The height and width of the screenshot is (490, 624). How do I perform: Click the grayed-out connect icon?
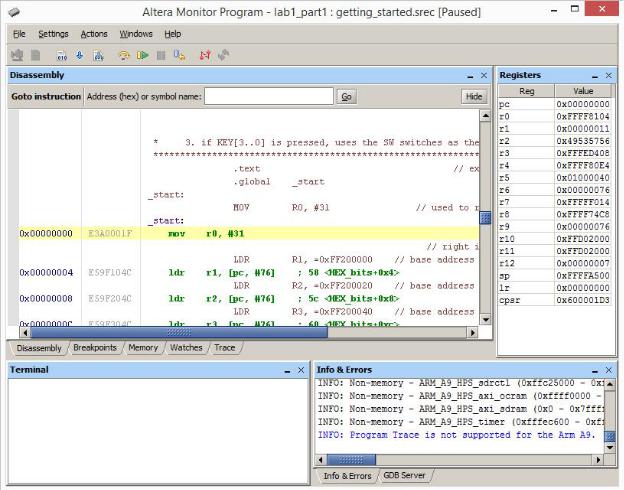click(224, 55)
